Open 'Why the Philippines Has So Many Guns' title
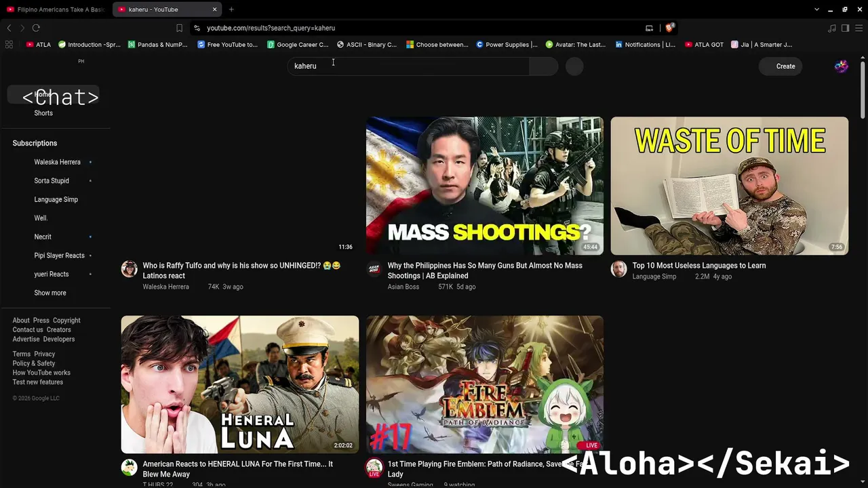This screenshot has width=868, height=488. coord(485,270)
